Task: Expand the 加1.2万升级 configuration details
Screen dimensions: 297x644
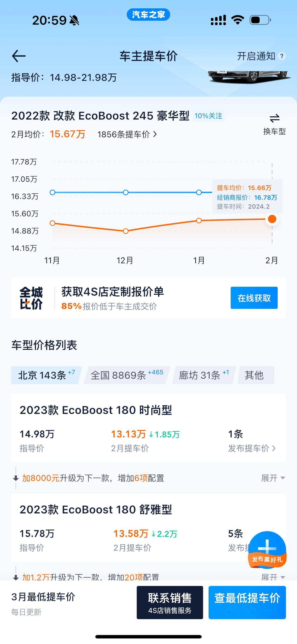Action: [273, 577]
